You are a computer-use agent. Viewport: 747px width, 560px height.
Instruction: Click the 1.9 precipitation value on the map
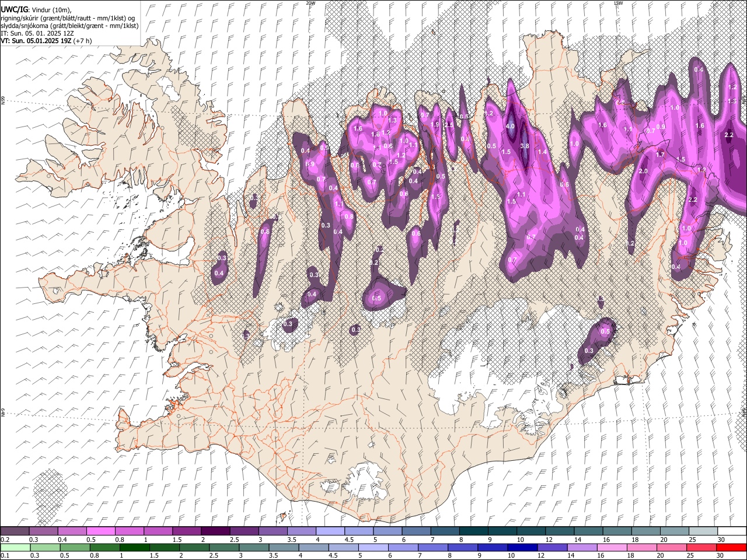pyautogui.click(x=435, y=124)
